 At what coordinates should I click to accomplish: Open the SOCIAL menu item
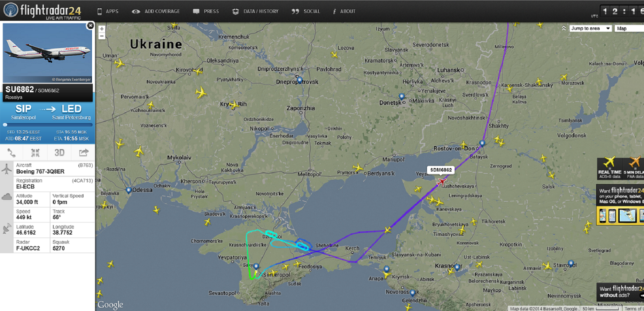[306, 11]
